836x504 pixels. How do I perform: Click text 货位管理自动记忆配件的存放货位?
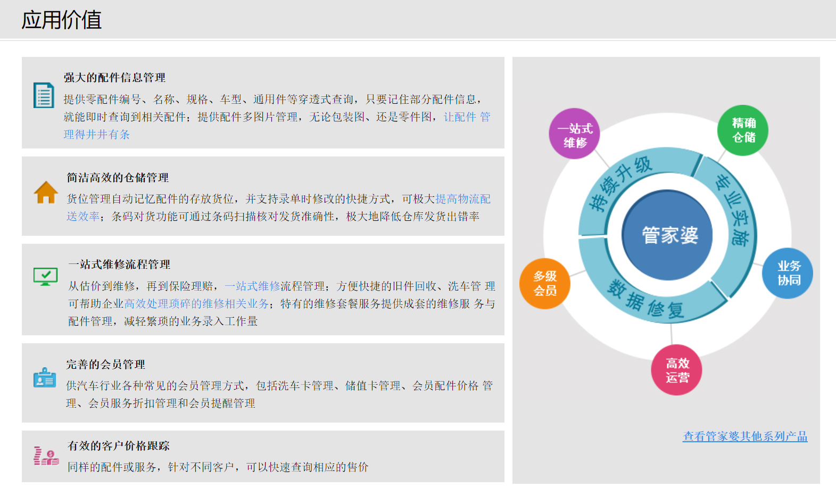[x=151, y=199]
